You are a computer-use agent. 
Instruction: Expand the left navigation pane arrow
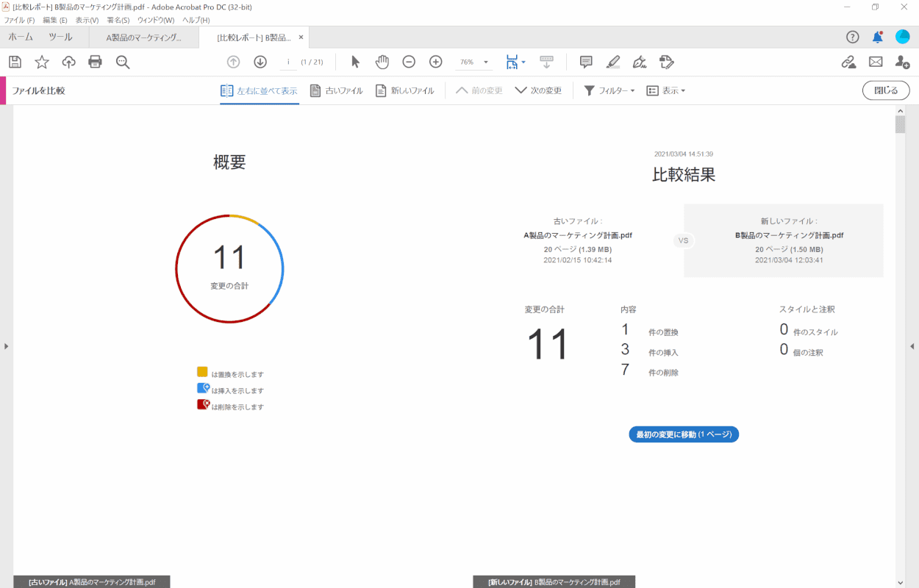(x=6, y=345)
